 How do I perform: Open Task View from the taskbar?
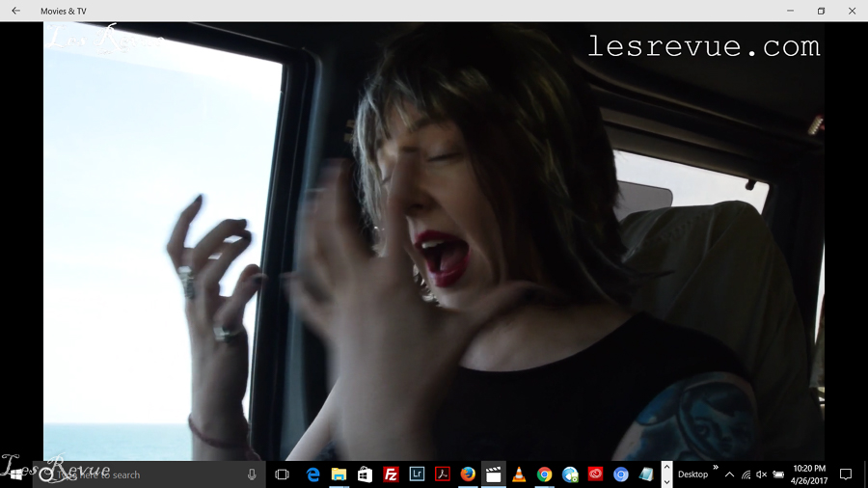pos(282,474)
